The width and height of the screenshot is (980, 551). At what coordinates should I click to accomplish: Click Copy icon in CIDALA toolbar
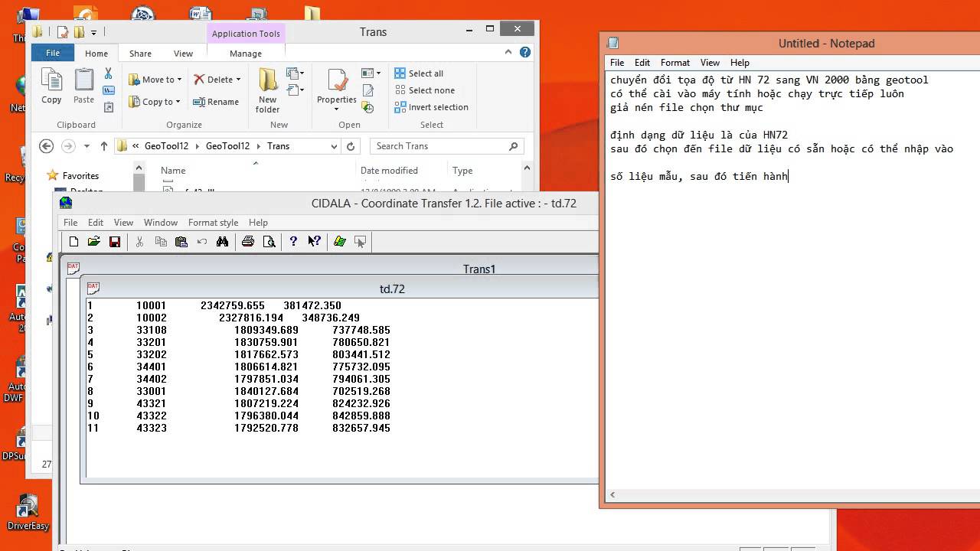coord(161,242)
